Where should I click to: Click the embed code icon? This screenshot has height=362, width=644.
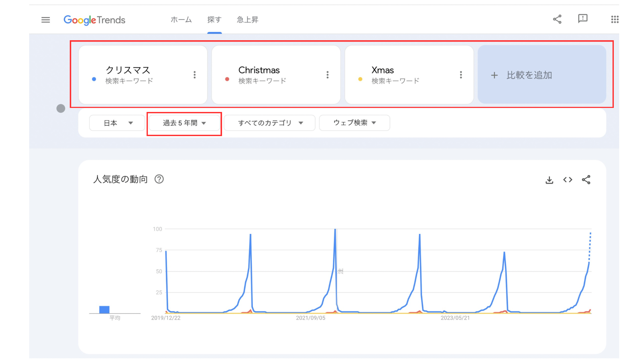tap(568, 180)
